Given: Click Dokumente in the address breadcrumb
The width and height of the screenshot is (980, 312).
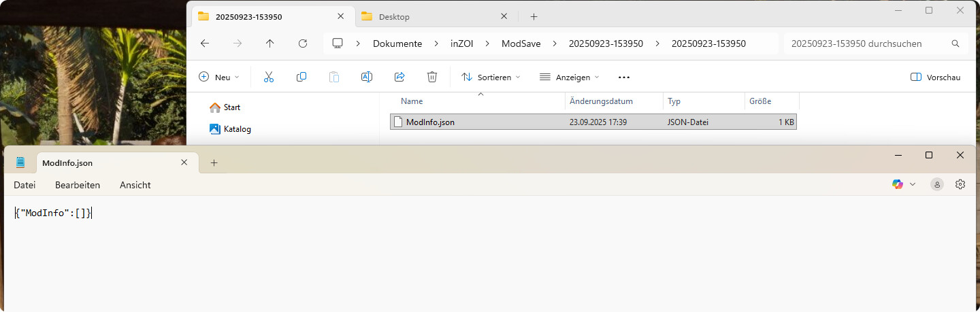Looking at the screenshot, I should (397, 44).
